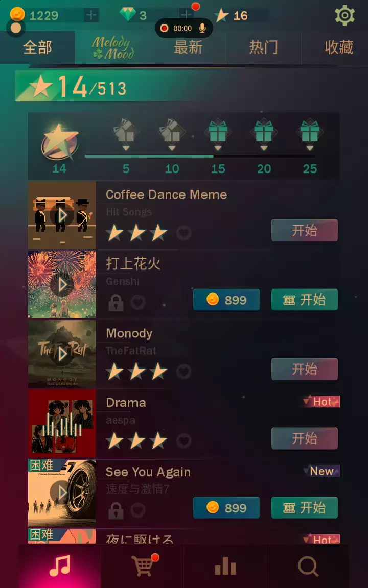Open the shopping cart store
The height and width of the screenshot is (588, 368).
click(x=142, y=566)
